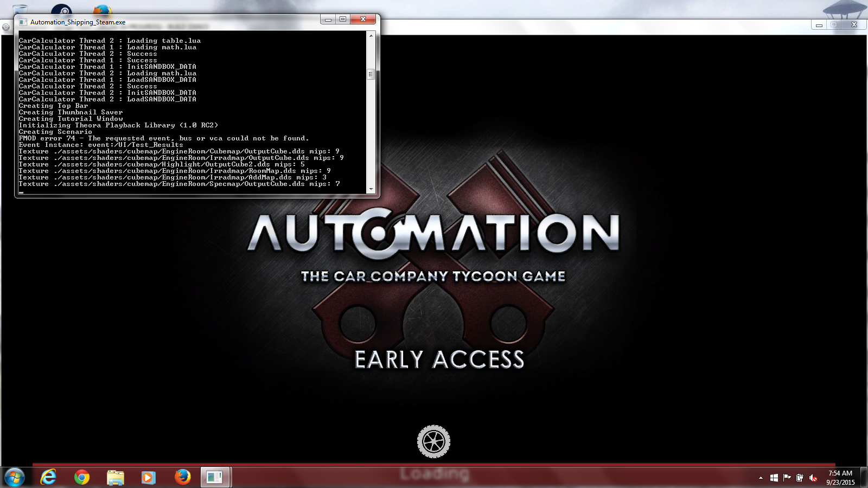The height and width of the screenshot is (488, 868).
Task: Click 'Thread 1 : Loading math.lua' line
Action: [107, 47]
